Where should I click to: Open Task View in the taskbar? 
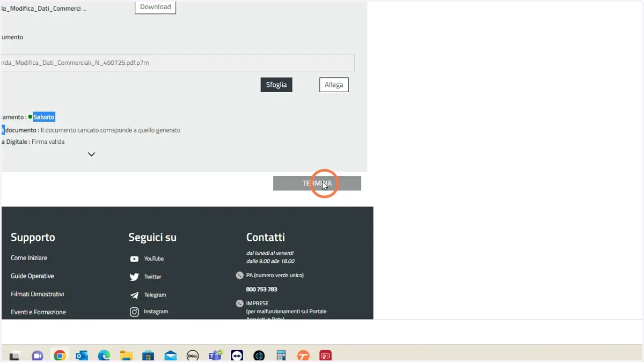(x=14, y=356)
